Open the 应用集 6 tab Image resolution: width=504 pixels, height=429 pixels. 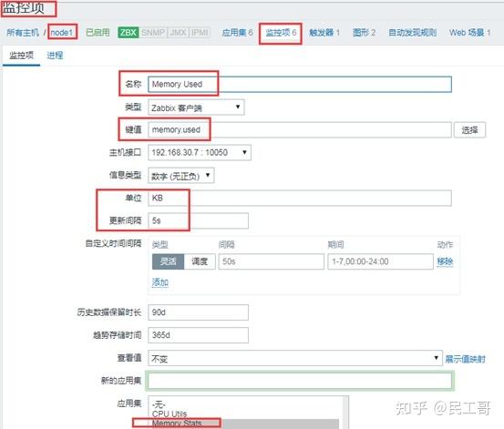pos(237,33)
